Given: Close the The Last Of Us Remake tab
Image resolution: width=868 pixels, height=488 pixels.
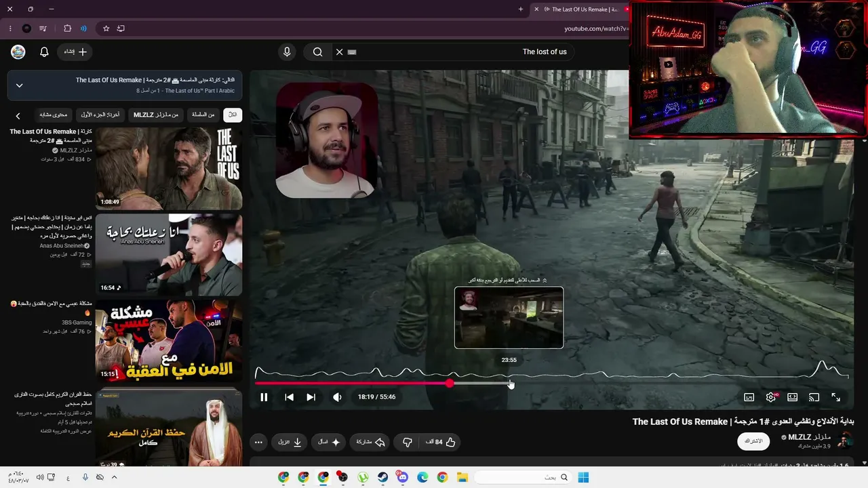Looking at the screenshot, I should point(536,9).
